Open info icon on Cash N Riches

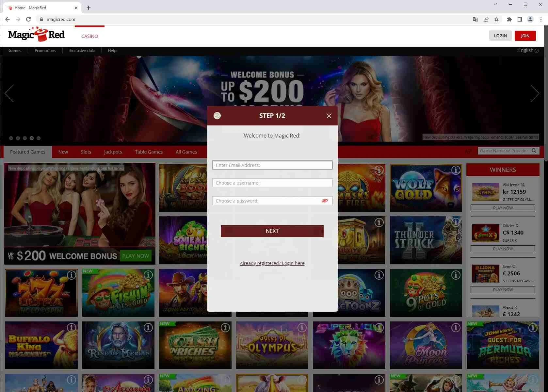point(225,327)
